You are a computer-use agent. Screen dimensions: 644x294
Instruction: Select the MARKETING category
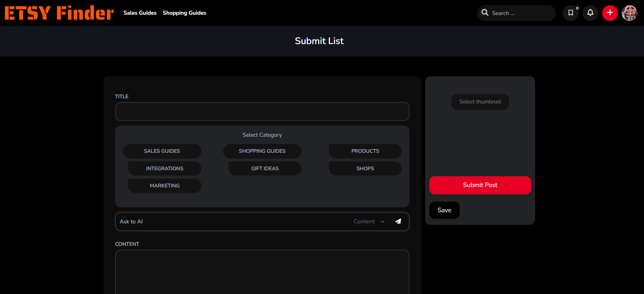(x=165, y=186)
